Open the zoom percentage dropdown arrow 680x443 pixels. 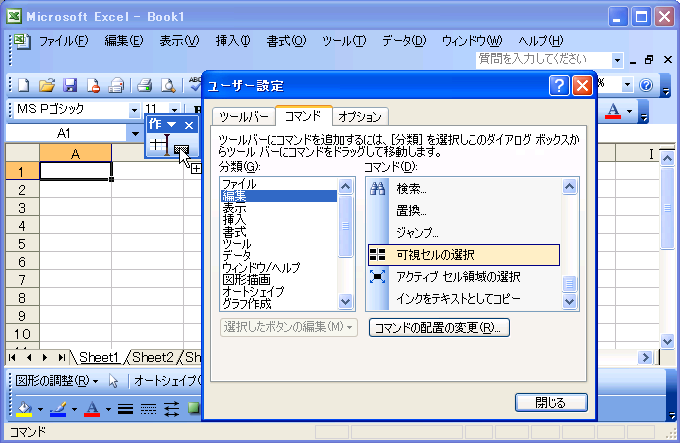627,85
